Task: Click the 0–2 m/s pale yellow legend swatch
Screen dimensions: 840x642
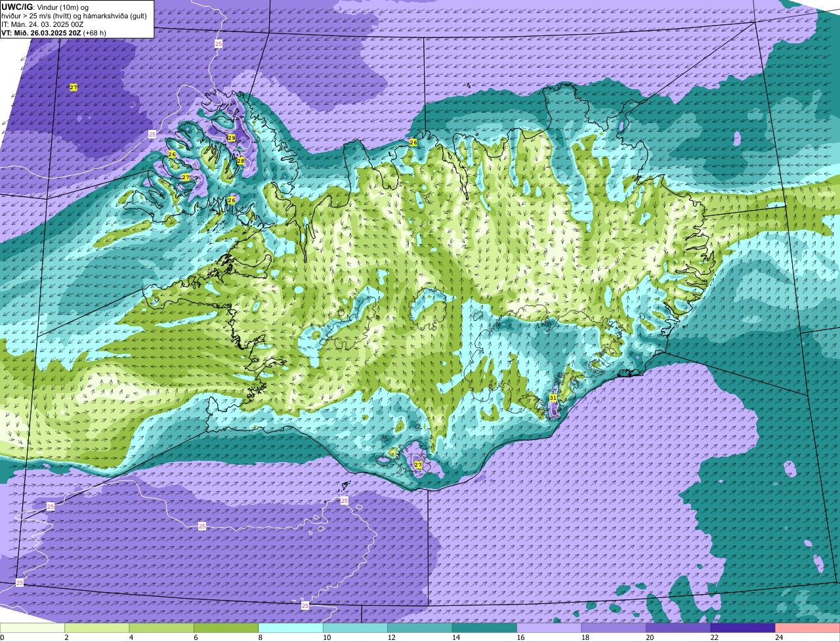Action: coord(33,628)
